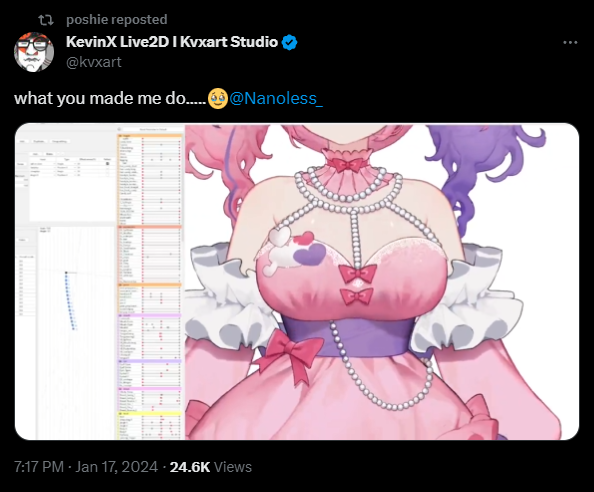Image resolution: width=594 pixels, height=492 pixels.
Task: Open the pink dress character media preview
Action: (297, 281)
